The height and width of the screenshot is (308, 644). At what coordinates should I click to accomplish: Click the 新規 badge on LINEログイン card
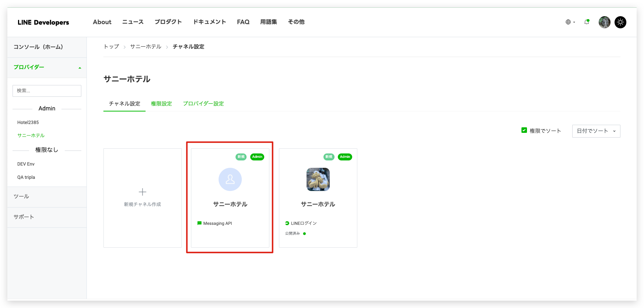(x=329, y=157)
